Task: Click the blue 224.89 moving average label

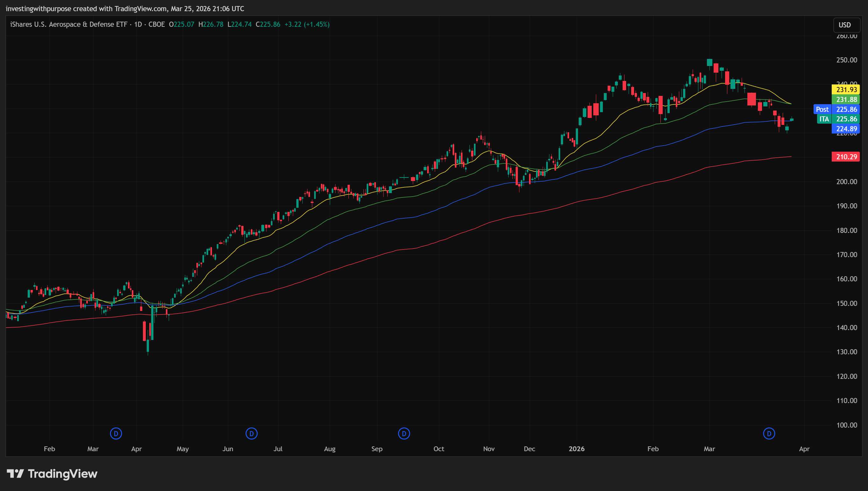Action: [x=846, y=129]
